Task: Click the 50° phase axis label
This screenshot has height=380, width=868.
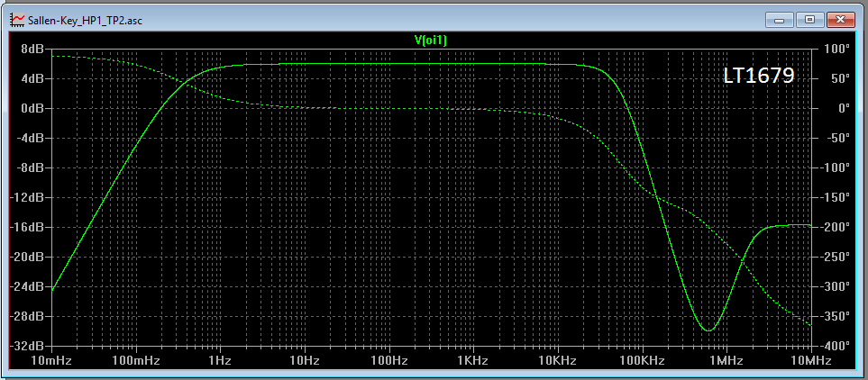Action: [836, 78]
